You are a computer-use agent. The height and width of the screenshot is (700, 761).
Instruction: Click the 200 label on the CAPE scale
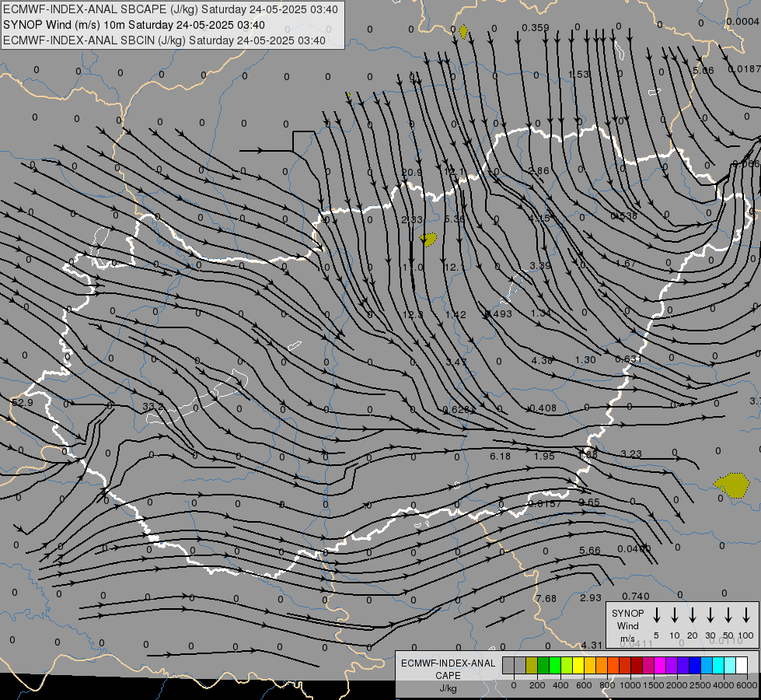coord(537,685)
